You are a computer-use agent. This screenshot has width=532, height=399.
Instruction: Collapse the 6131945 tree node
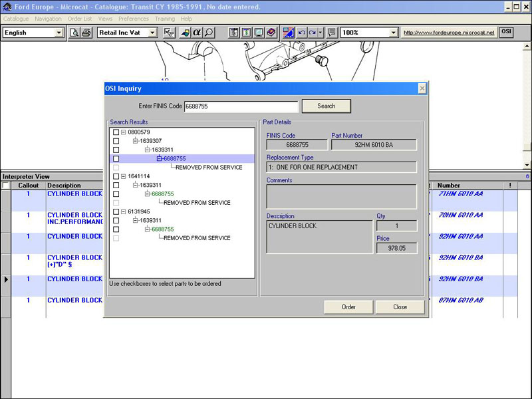click(124, 211)
